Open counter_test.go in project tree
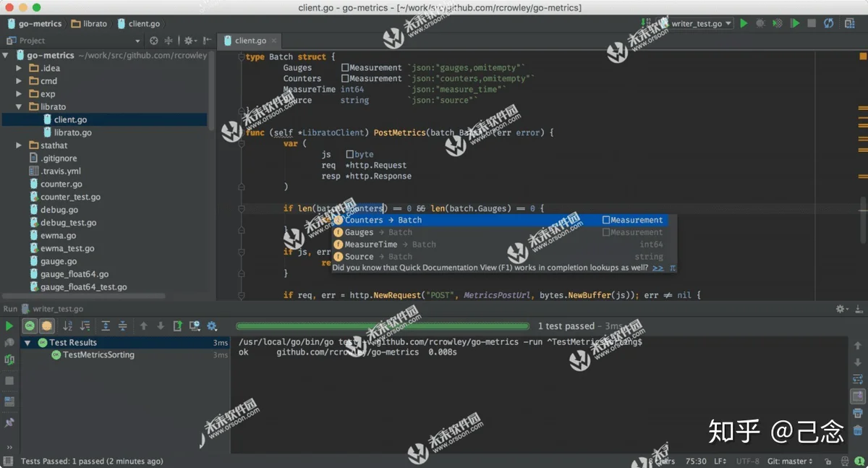The image size is (868, 468). pos(70,197)
